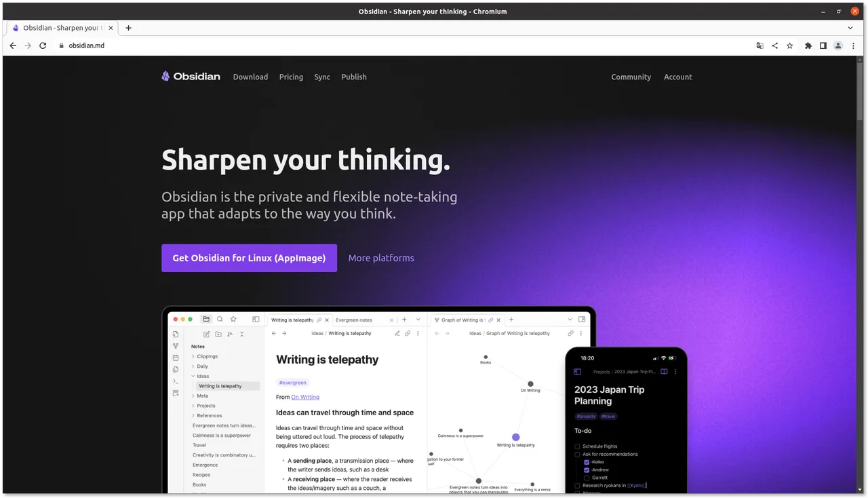Click the edit pencil icon in note header
Screen dimensions: 868x498
397,333
